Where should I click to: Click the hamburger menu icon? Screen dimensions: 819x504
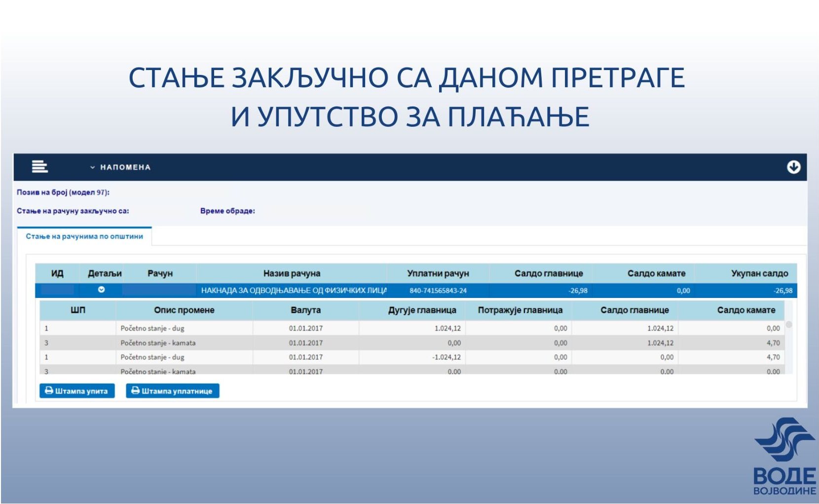coord(39,167)
